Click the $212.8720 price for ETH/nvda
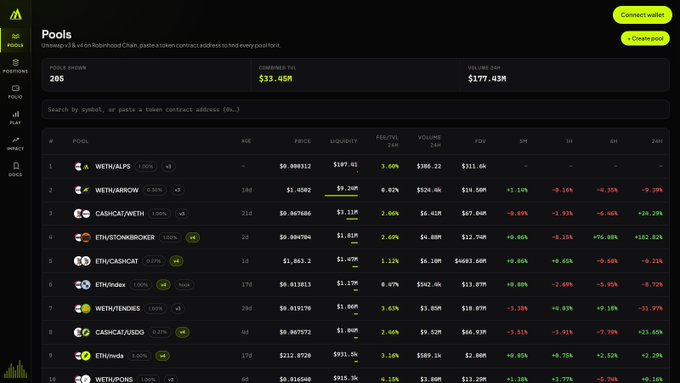 click(x=295, y=356)
